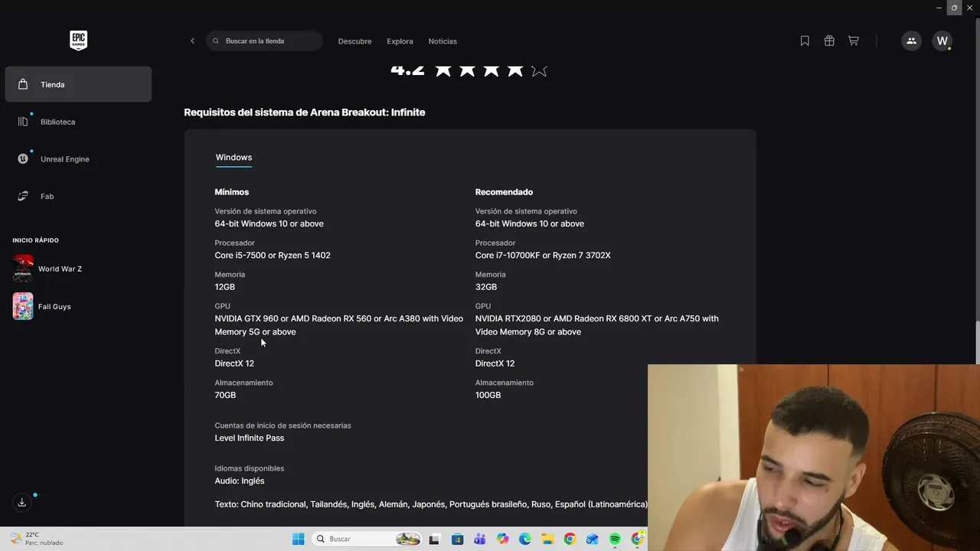Click the 70GB storage value
Screen dimensions: 980x551
coord(225,395)
